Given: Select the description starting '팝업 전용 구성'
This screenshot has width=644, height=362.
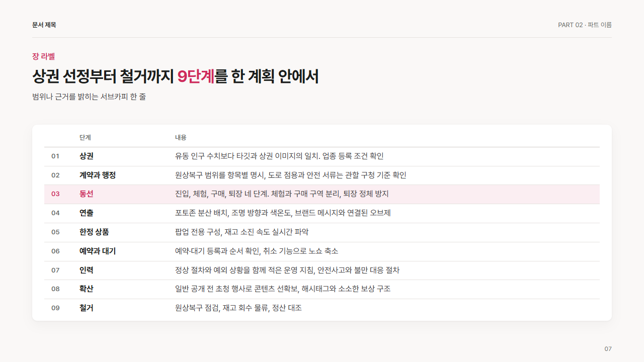Looking at the screenshot, I should (242, 232).
